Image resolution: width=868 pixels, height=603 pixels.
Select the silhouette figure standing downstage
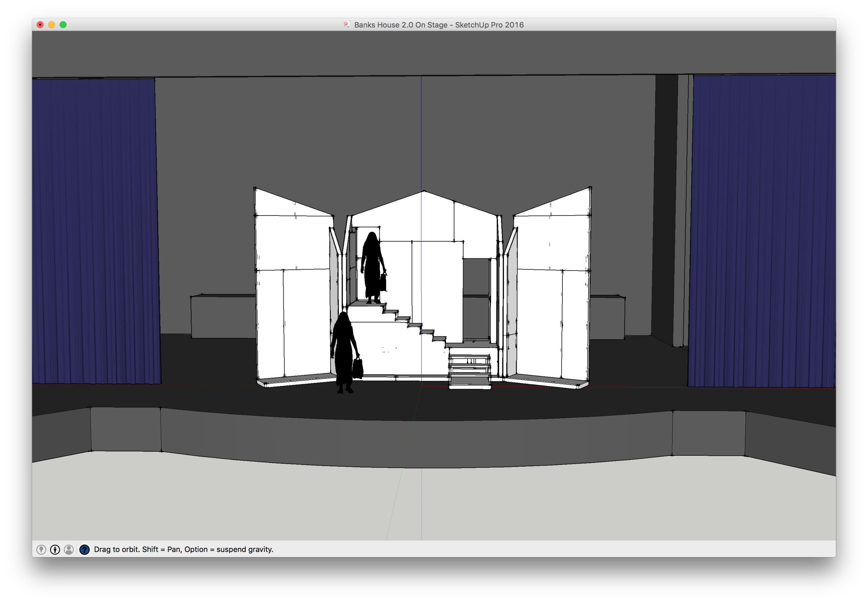click(x=344, y=351)
